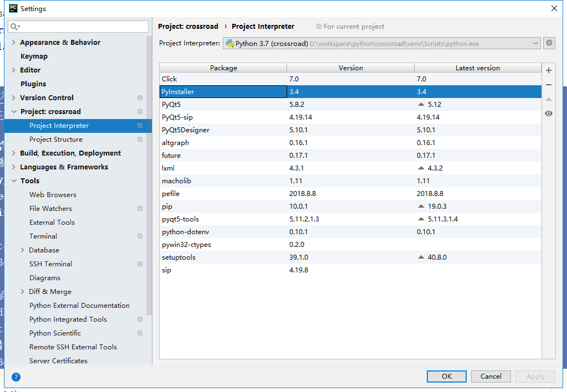Select the python-dotenv package row
567x392 pixels.
point(350,232)
